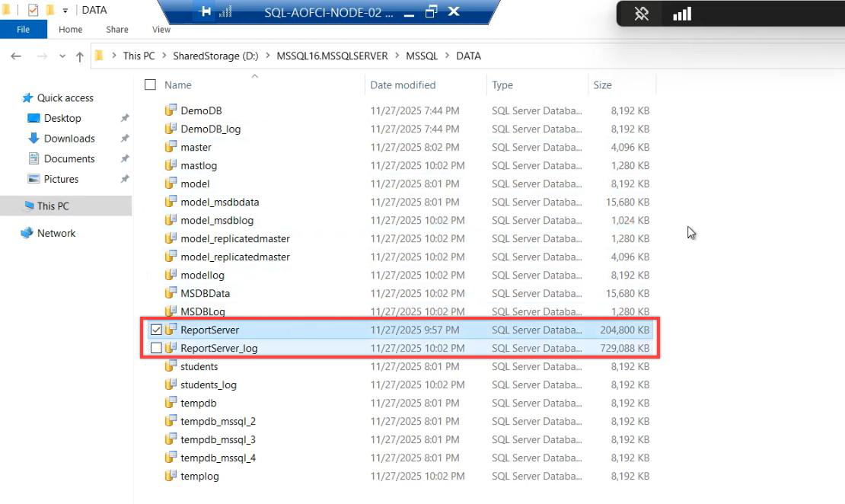Navigate to MSSQL16.MSSQLSERVER breadcrumb
Image resolution: width=845 pixels, height=504 pixels.
[332, 56]
